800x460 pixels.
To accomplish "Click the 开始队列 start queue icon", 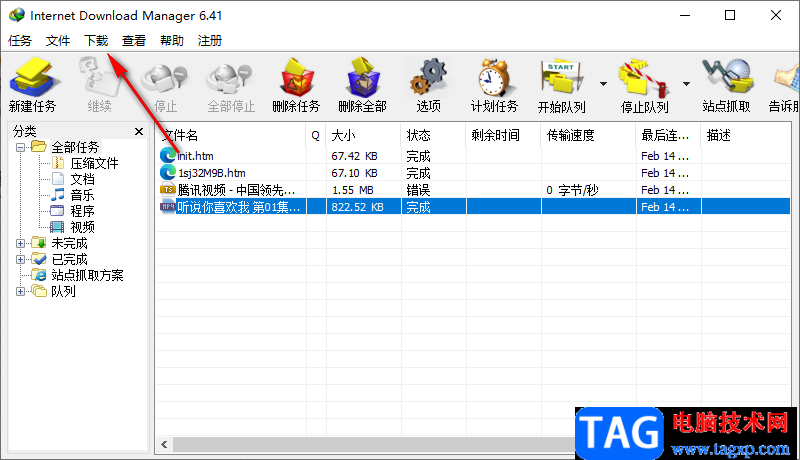I will 561,85.
